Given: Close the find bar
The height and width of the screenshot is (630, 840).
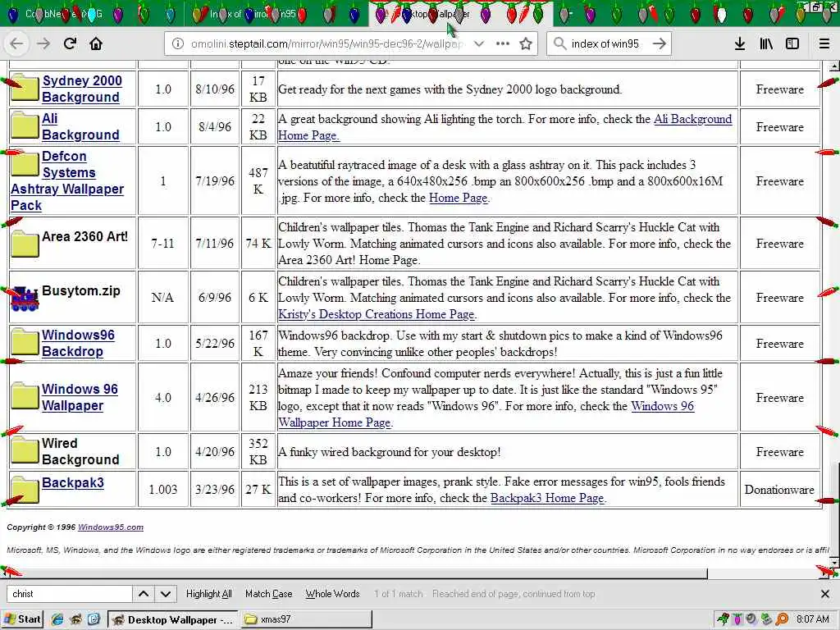Looking at the screenshot, I should 825,594.
